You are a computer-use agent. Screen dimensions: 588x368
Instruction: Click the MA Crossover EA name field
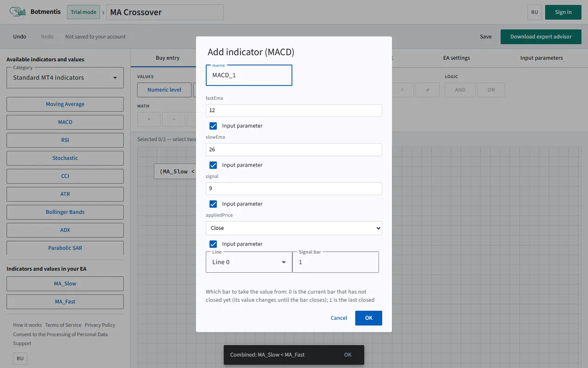tap(165, 12)
